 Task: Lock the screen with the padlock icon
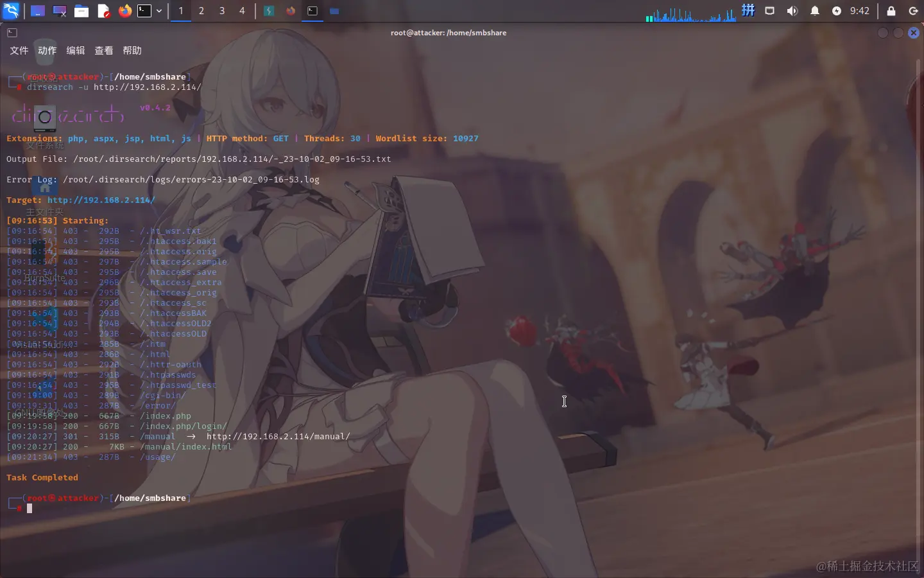[x=891, y=11]
